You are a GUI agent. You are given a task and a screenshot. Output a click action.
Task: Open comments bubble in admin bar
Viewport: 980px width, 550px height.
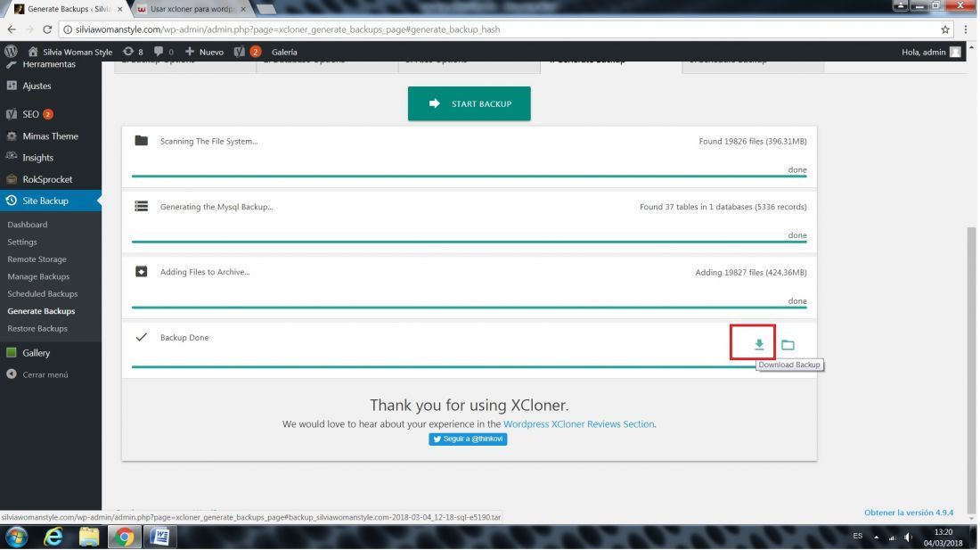pos(165,52)
